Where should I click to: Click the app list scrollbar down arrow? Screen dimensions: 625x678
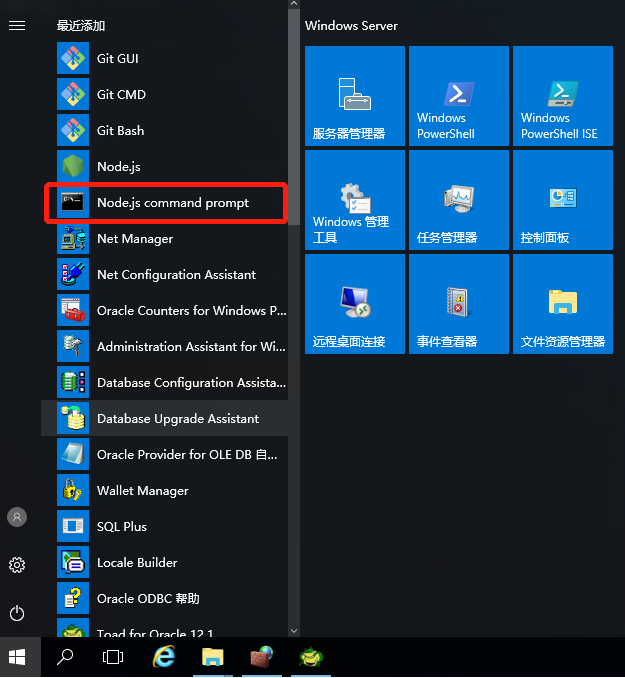coord(294,630)
